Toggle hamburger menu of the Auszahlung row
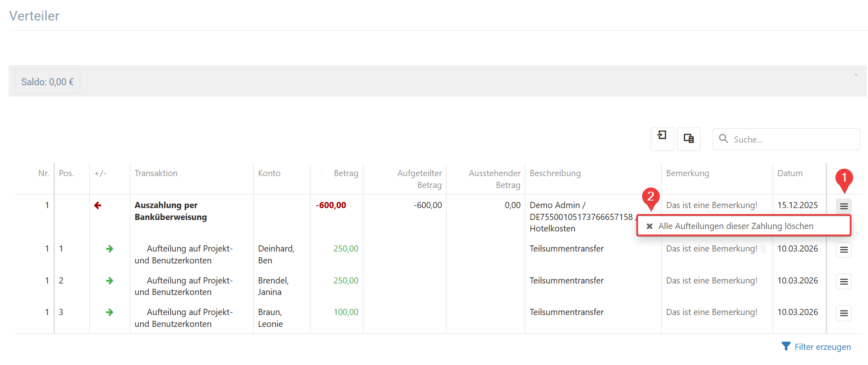The image size is (868, 365). point(843,206)
